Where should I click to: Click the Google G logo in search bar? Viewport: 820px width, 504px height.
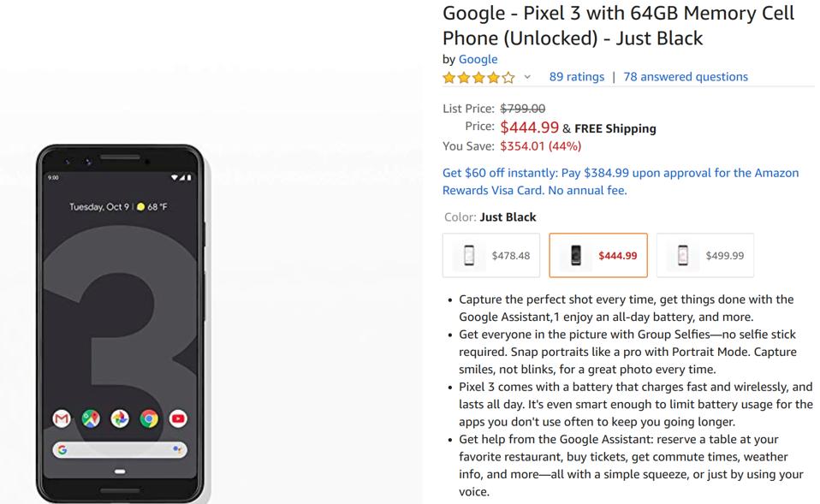coord(62,449)
